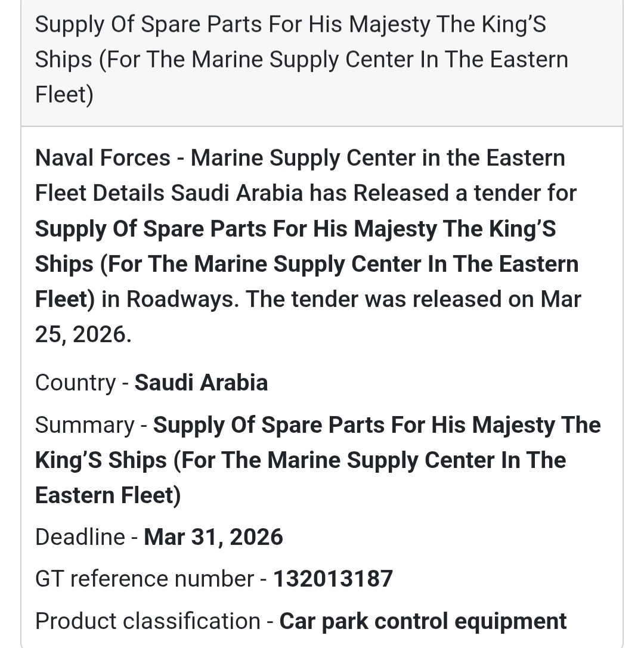Click the "Naval Forces" text at paragraph start

(x=103, y=159)
